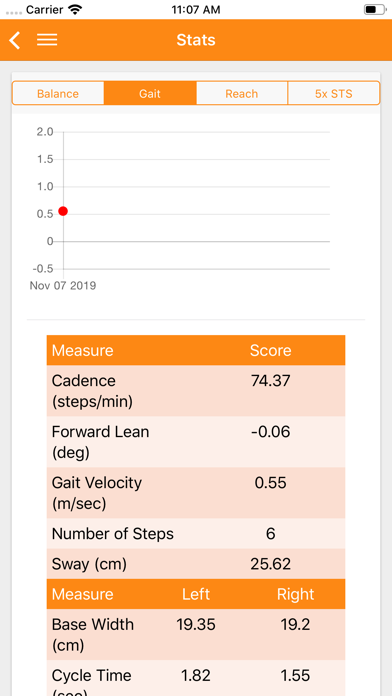Tap the battery icon in status bar
The width and height of the screenshot is (392, 696).
374,10
